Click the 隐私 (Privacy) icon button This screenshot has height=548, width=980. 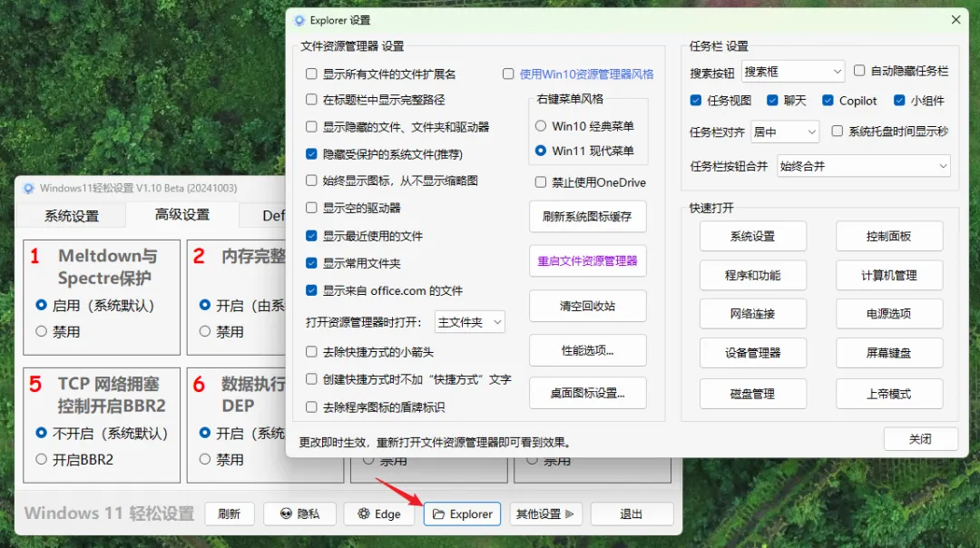pos(302,514)
